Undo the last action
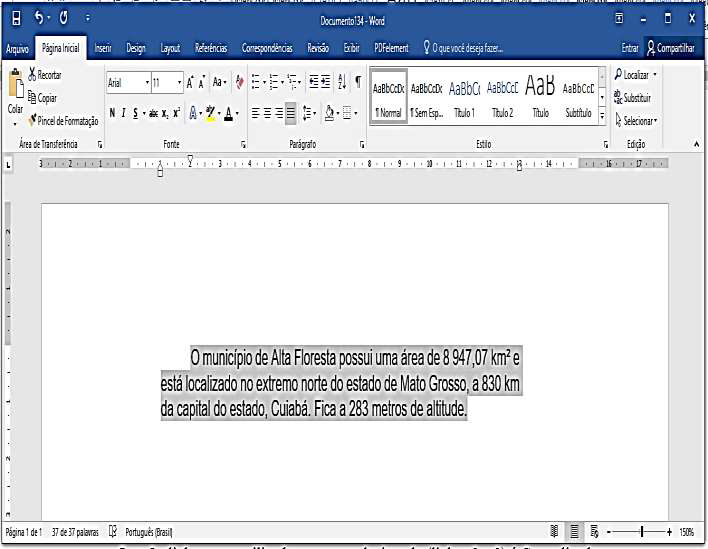This screenshot has height=549, width=708. [39, 18]
